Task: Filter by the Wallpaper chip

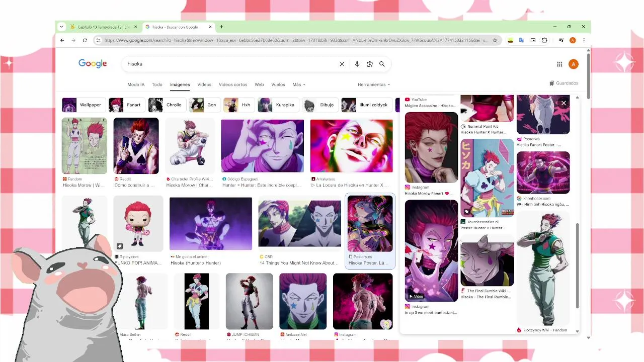Action: pos(84,105)
